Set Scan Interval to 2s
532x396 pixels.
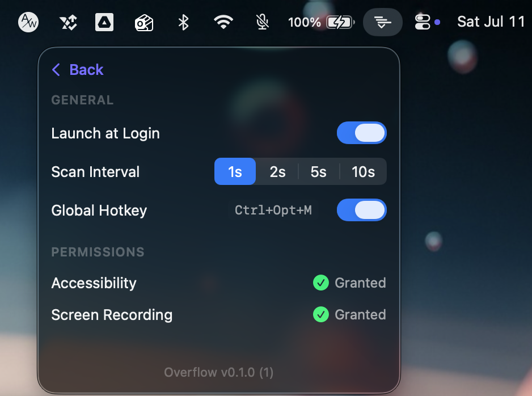(x=277, y=171)
